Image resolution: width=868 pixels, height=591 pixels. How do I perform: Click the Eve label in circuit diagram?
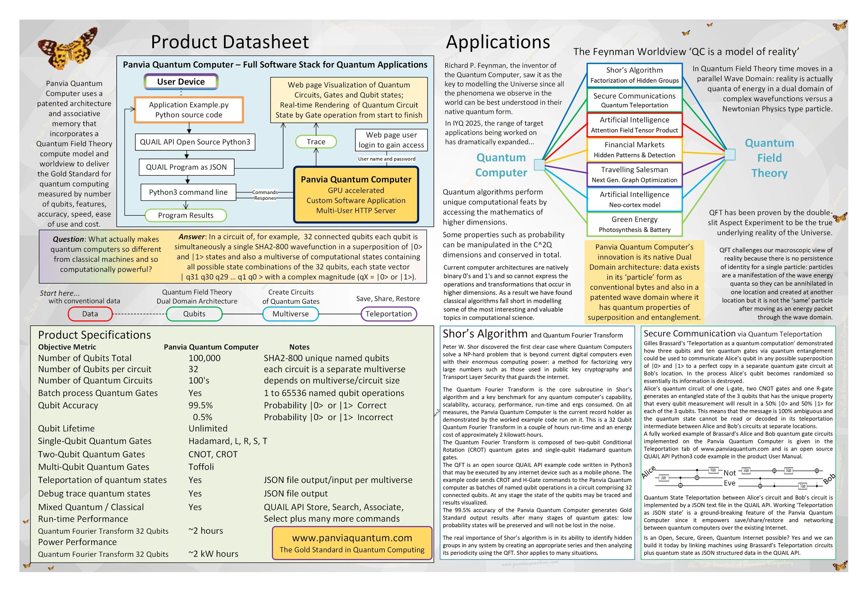[729, 483]
